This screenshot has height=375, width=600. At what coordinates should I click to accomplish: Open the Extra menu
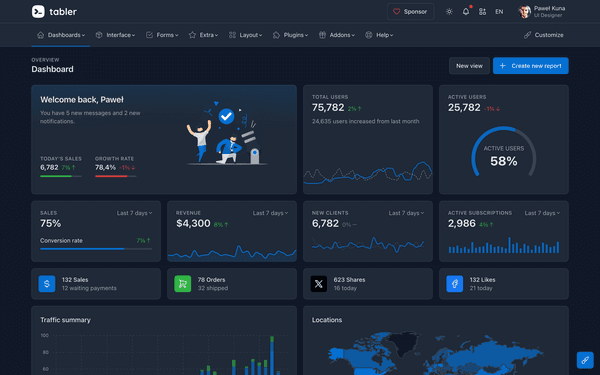(x=203, y=35)
